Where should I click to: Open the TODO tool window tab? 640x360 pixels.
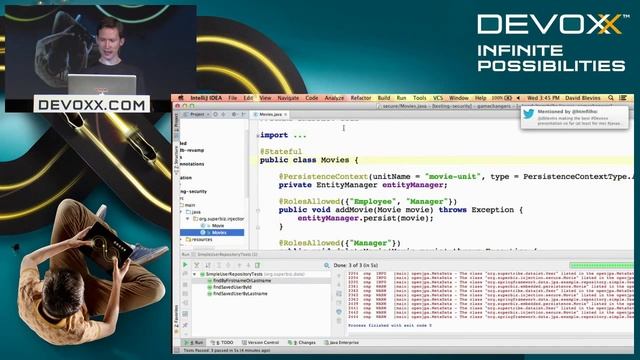point(222,342)
